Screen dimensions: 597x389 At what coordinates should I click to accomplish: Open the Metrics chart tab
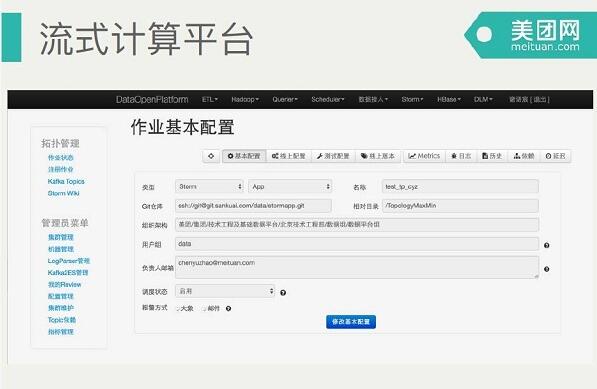(x=424, y=156)
